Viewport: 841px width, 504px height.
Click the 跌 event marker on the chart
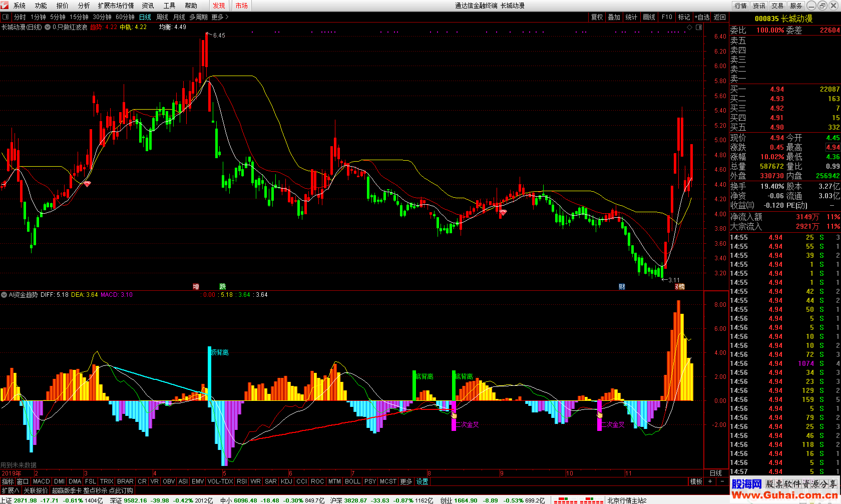pos(222,286)
